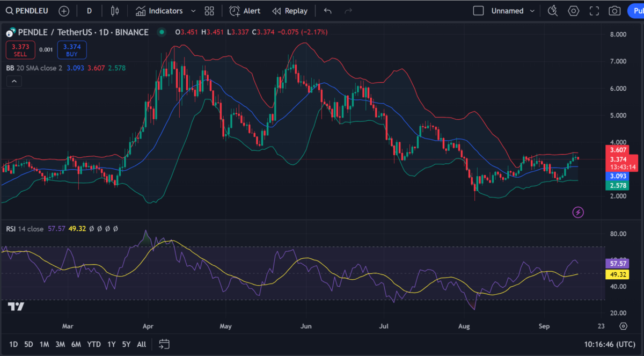The height and width of the screenshot is (356, 644).
Task: Click the purple 57.57 RSI axis label
Action: point(617,264)
